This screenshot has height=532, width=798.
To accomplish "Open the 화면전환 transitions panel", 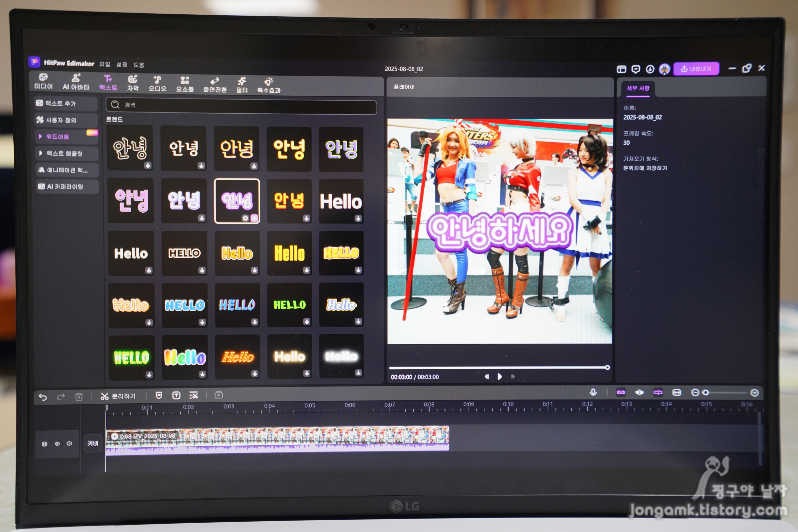I will 215,85.
